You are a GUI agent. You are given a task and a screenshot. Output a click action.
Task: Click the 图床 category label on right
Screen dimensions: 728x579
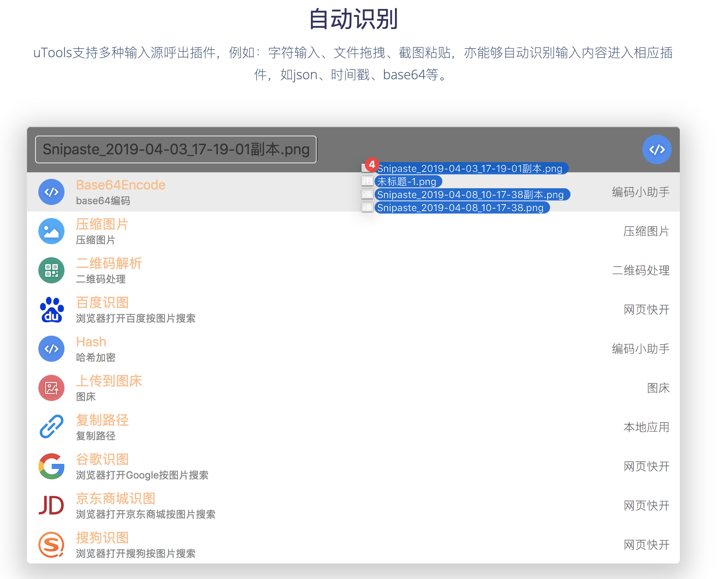pyautogui.click(x=658, y=388)
